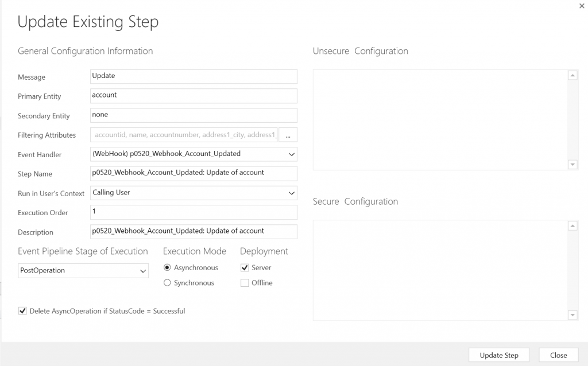The width and height of the screenshot is (588, 366).
Task: Click the Update Step button
Action: (x=499, y=355)
